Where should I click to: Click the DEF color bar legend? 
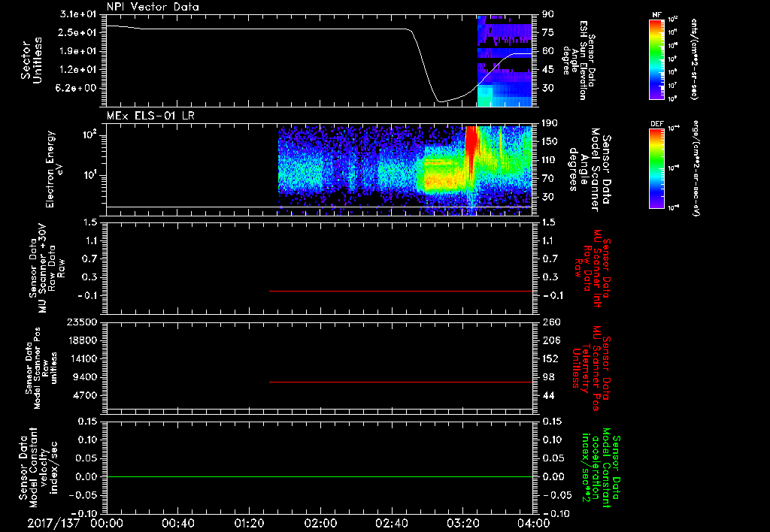(656, 168)
